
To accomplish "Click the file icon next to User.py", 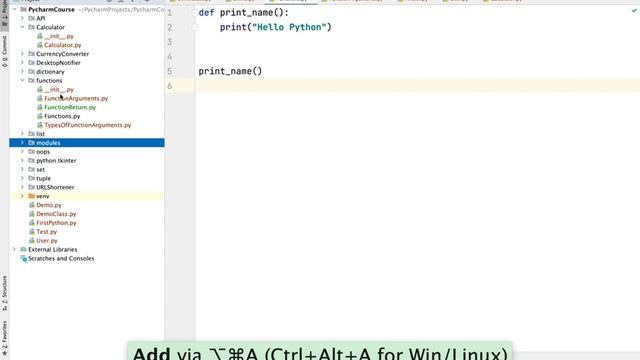I will [x=32, y=241].
